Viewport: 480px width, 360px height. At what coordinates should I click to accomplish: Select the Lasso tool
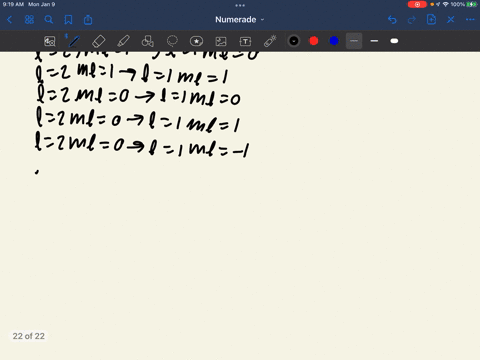172,41
